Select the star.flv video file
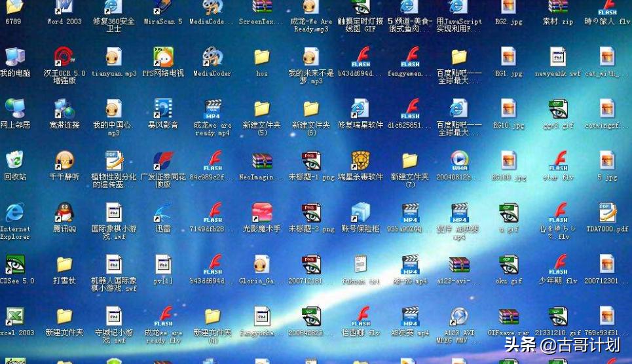 (558, 160)
